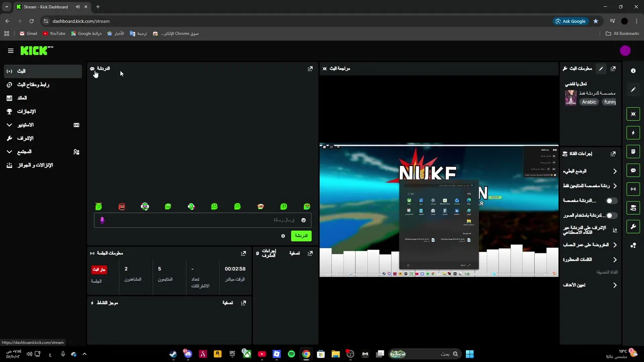
Task: Open the purple profile avatar
Action: pos(625,51)
